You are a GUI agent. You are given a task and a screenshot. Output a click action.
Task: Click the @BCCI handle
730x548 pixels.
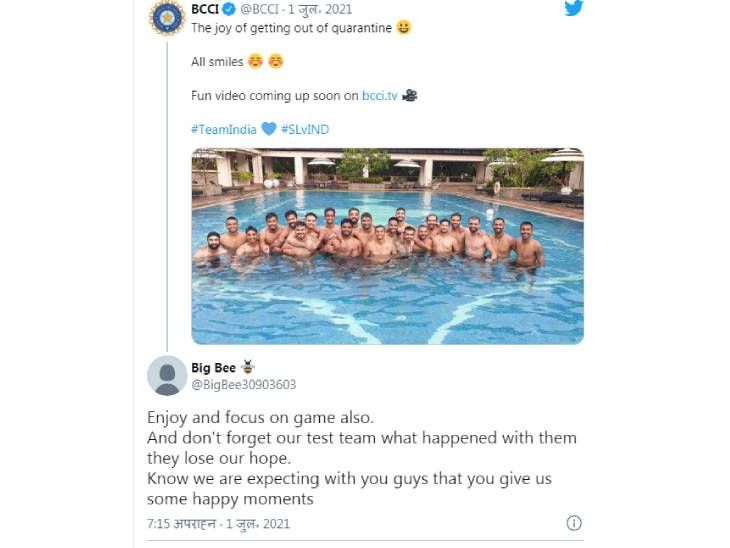click(259, 9)
